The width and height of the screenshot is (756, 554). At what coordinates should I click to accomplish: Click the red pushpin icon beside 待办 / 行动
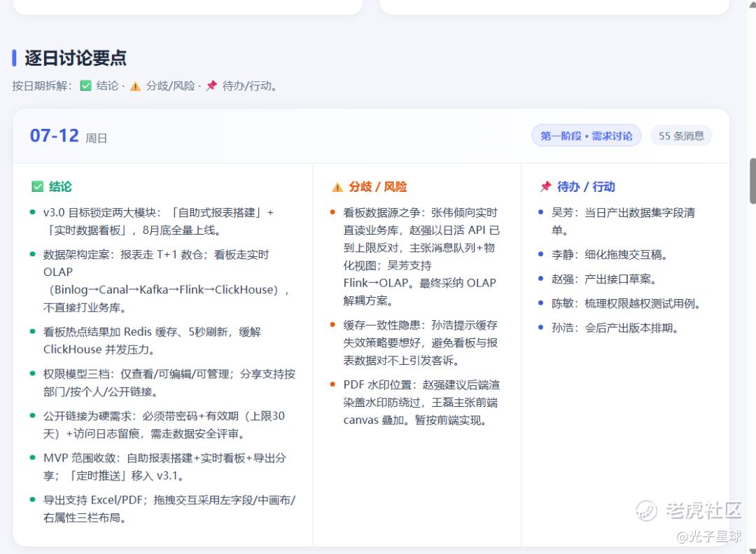point(545,186)
